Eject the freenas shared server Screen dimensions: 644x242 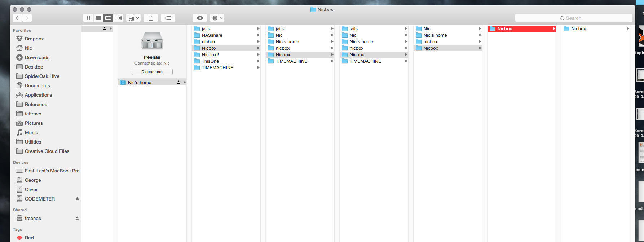click(77, 218)
